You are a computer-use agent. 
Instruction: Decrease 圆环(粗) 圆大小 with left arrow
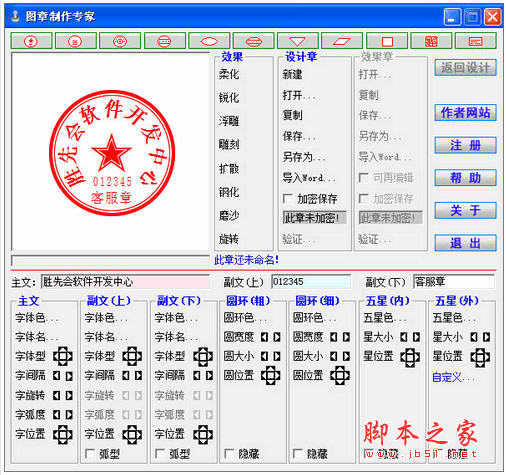click(265, 356)
